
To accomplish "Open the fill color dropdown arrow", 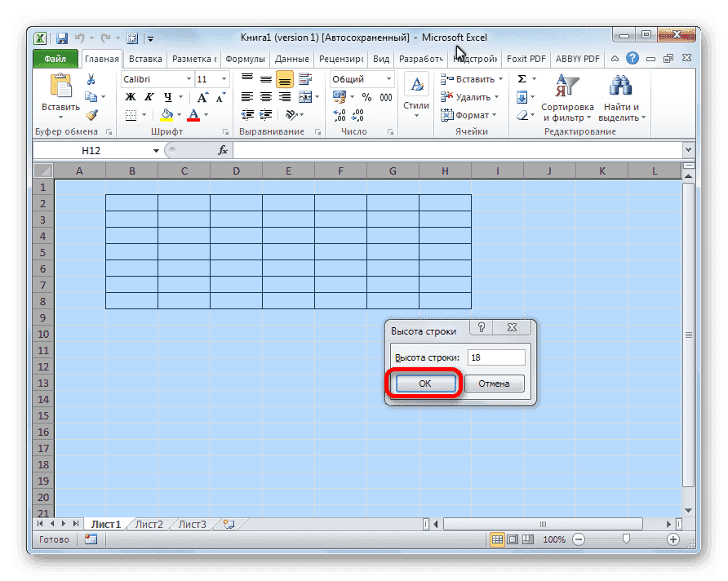I will click(178, 113).
